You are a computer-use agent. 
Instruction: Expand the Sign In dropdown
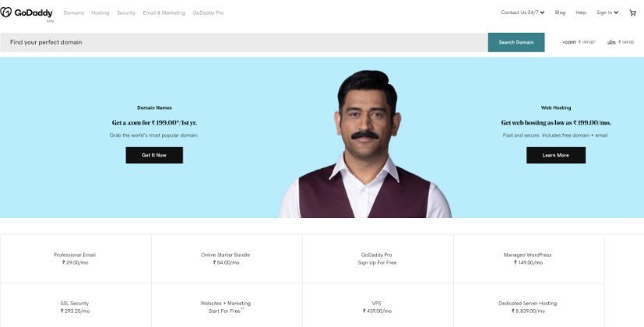pyautogui.click(x=607, y=12)
